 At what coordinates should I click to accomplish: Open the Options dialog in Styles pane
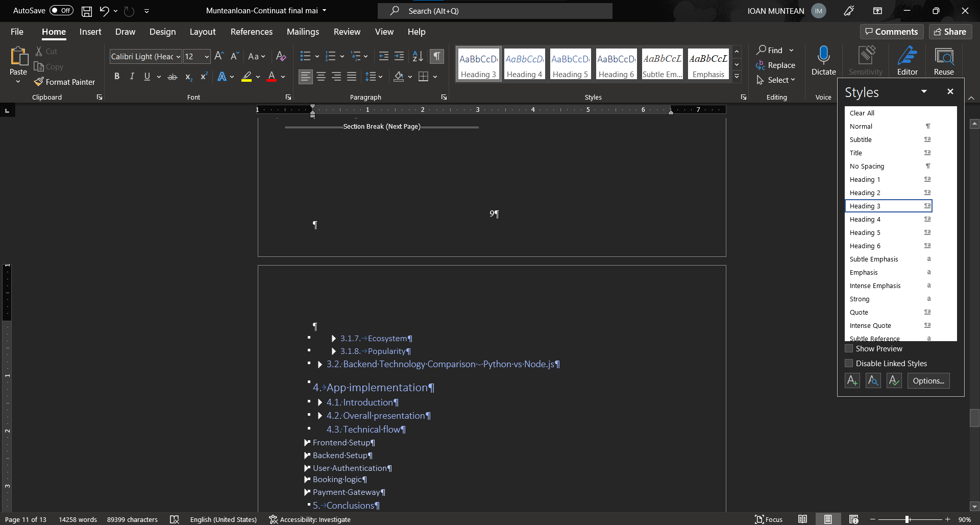coord(928,380)
